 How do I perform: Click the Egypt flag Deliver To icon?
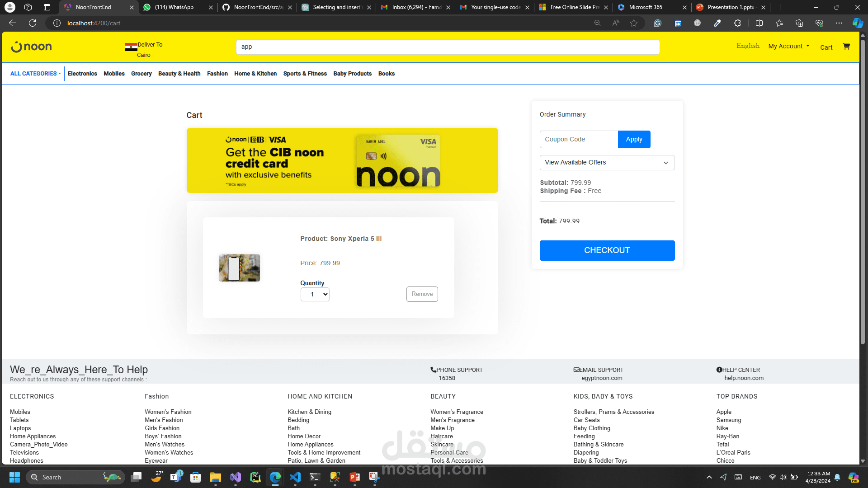[131, 47]
